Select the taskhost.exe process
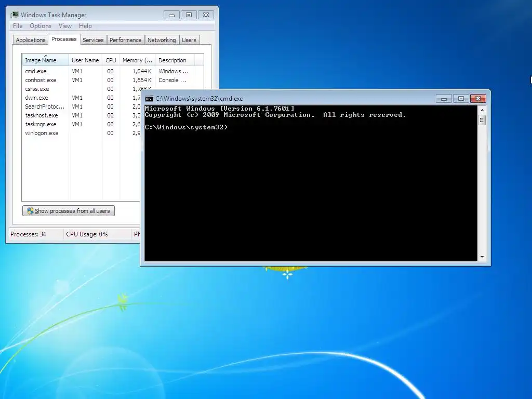 point(82,115)
